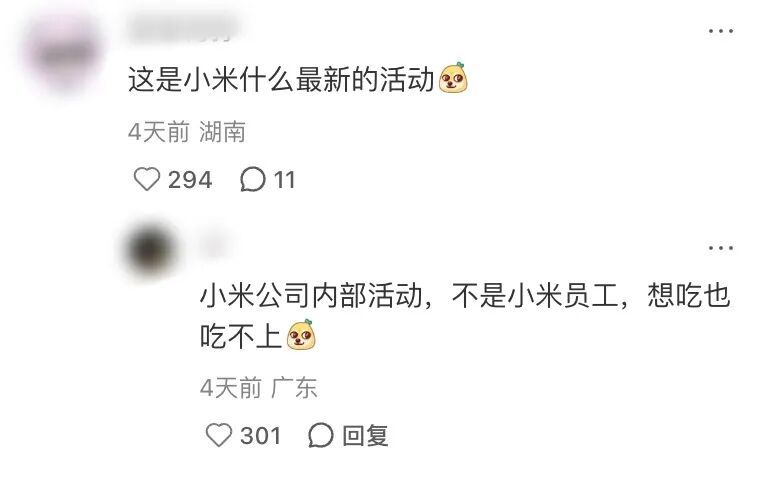Tap the number 11 reply count
Viewport: 762px width, 480px height.
point(285,180)
